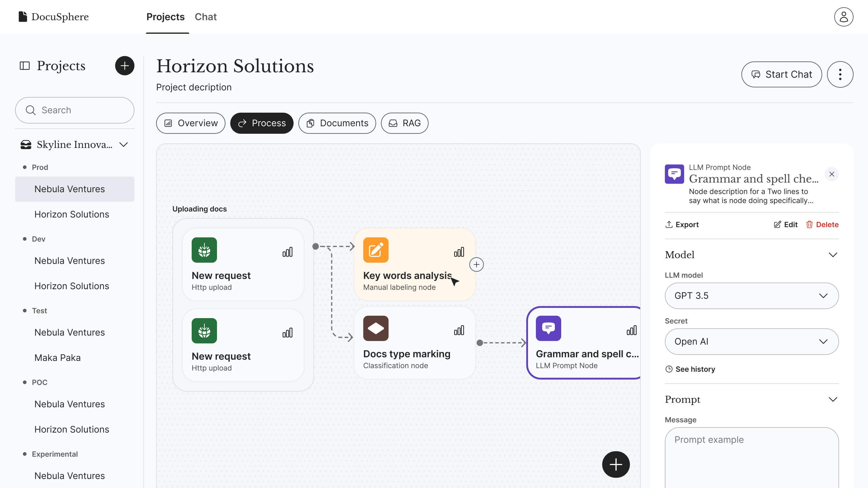Click into the Message prompt textarea
868x488 pixels.
751,458
